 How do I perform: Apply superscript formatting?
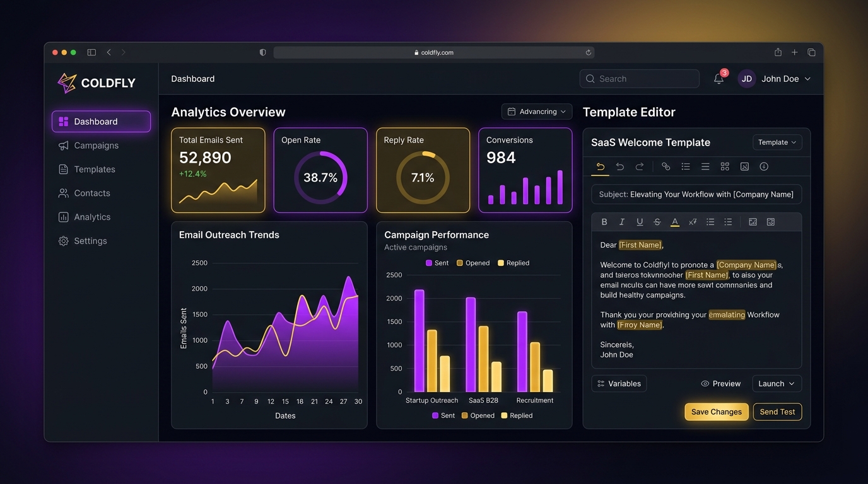pos(693,222)
